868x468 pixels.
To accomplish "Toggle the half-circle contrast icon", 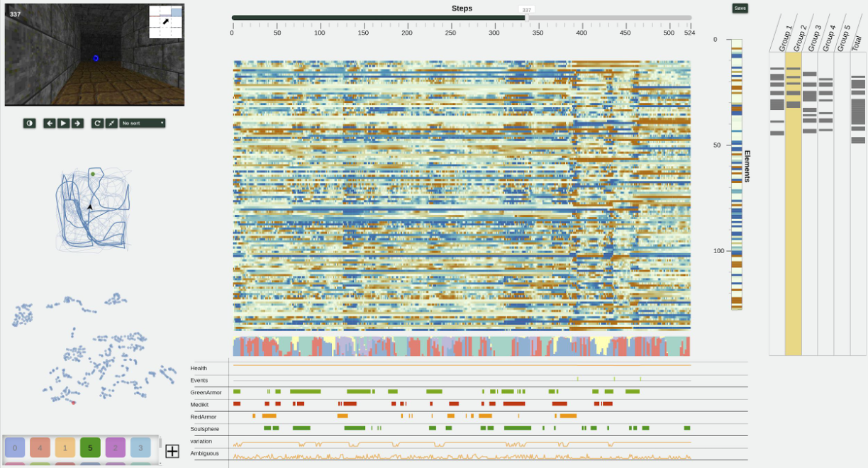I will (x=29, y=123).
